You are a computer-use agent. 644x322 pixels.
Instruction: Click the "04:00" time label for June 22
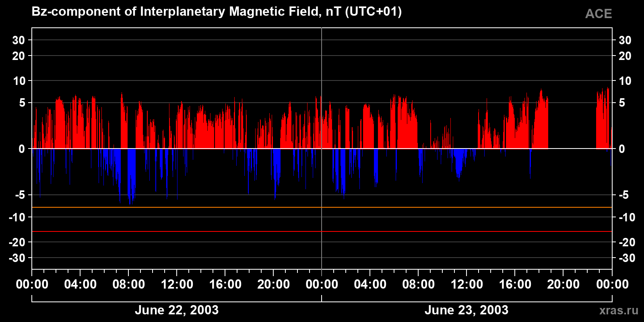pyautogui.click(x=80, y=285)
